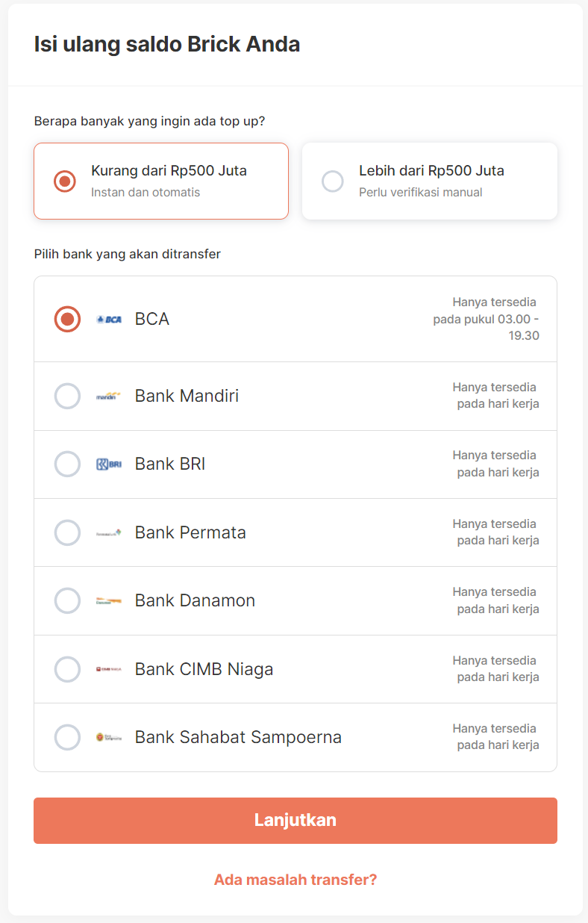This screenshot has width=588, height=923.
Task: Select the Bank Mandiri radio button
Action: click(x=67, y=397)
